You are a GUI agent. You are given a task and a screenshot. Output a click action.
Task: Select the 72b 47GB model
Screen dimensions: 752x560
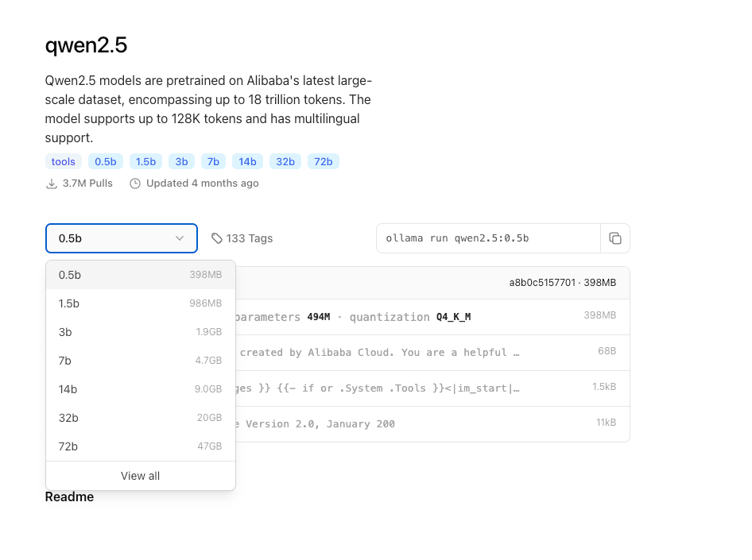coord(141,446)
